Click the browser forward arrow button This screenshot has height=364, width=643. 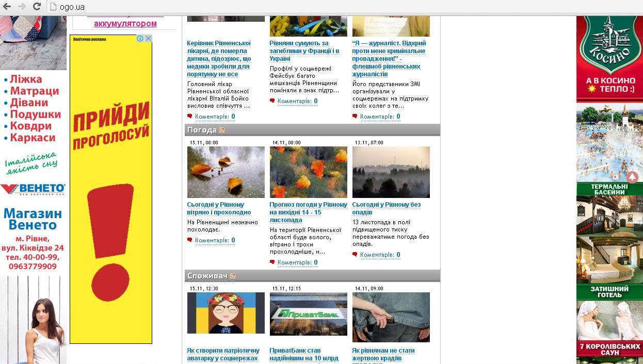22,7
